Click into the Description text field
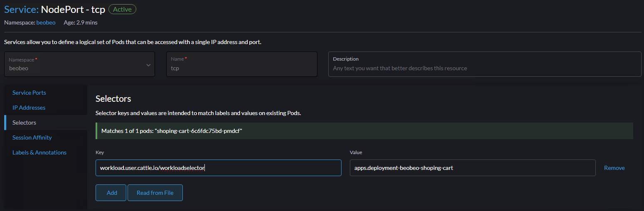Viewport: 644px width, 211px height. coord(484,68)
